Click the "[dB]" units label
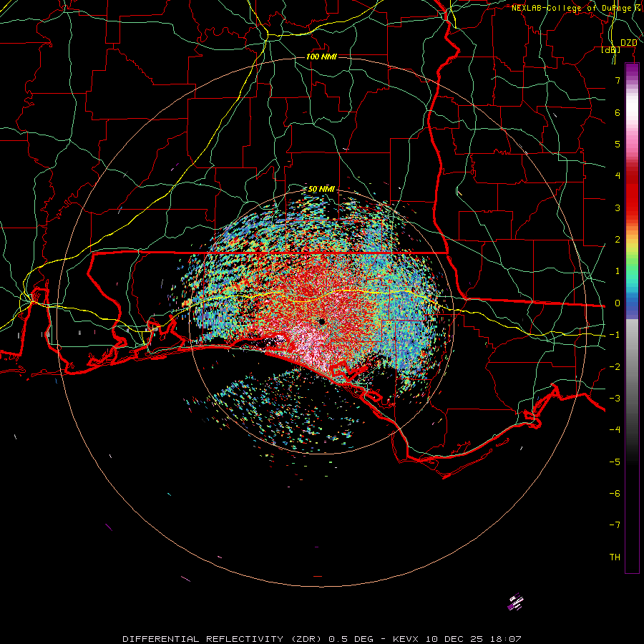Viewport: 644px width, 644px height. pos(611,49)
